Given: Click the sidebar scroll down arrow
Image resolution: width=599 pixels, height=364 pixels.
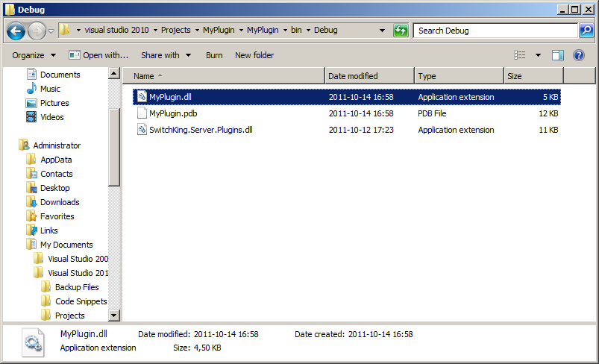Looking at the screenshot, I should [x=114, y=315].
